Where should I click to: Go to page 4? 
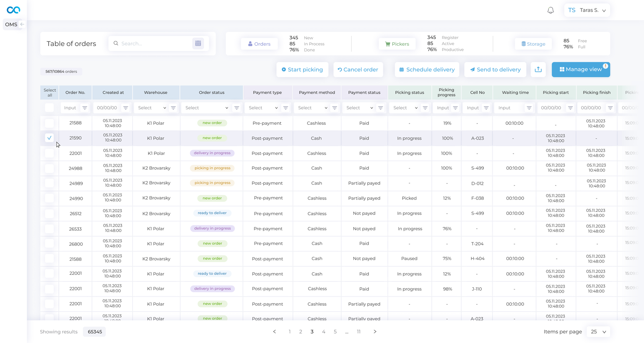pyautogui.click(x=324, y=332)
